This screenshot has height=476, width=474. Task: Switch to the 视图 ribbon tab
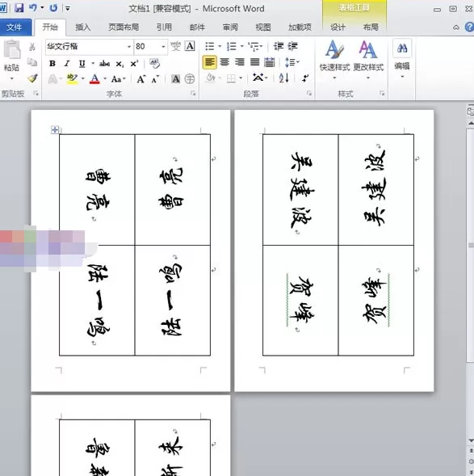[263, 27]
